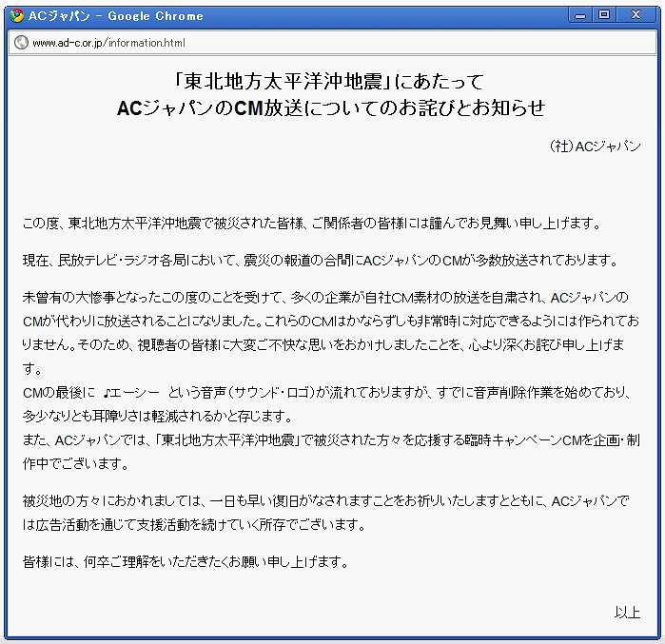
Task: Click the paragraph starting '現在、民放テレビ・ラジオ各局において'
Action: point(321,260)
